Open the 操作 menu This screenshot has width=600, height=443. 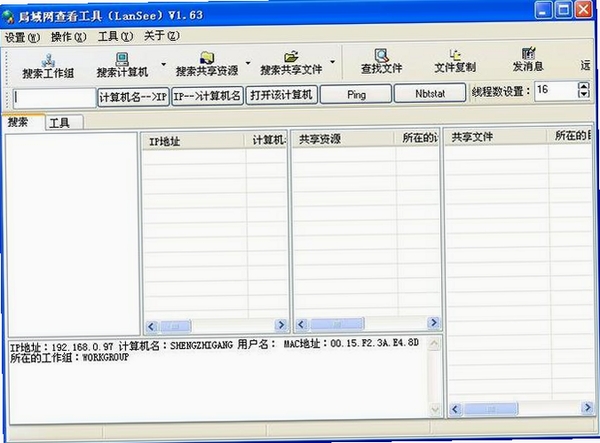(x=68, y=37)
